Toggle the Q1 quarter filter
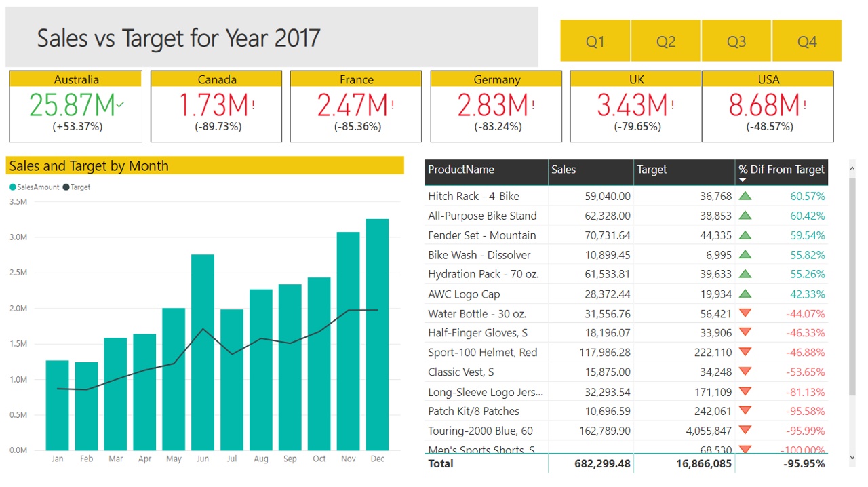This screenshot has width=868, height=487. pyautogui.click(x=595, y=41)
